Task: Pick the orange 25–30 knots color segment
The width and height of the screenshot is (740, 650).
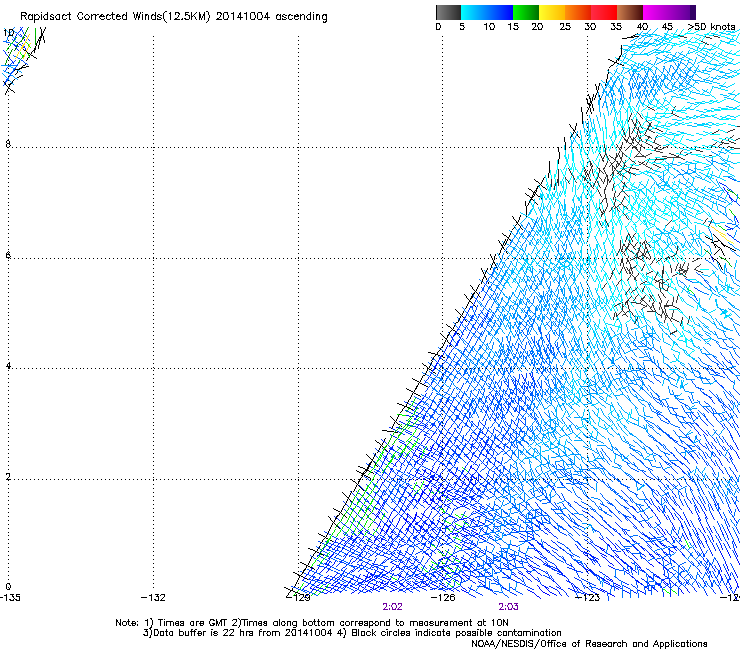Action: [x=578, y=12]
